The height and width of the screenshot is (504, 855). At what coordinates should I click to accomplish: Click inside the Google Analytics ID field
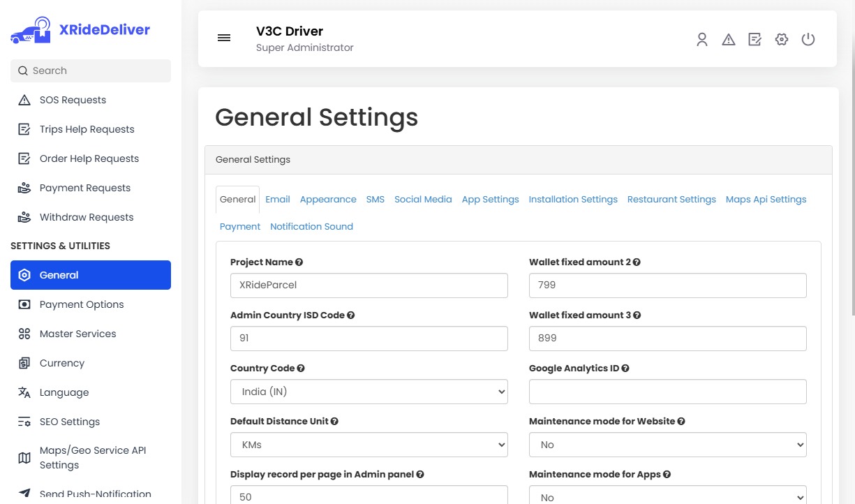click(667, 392)
